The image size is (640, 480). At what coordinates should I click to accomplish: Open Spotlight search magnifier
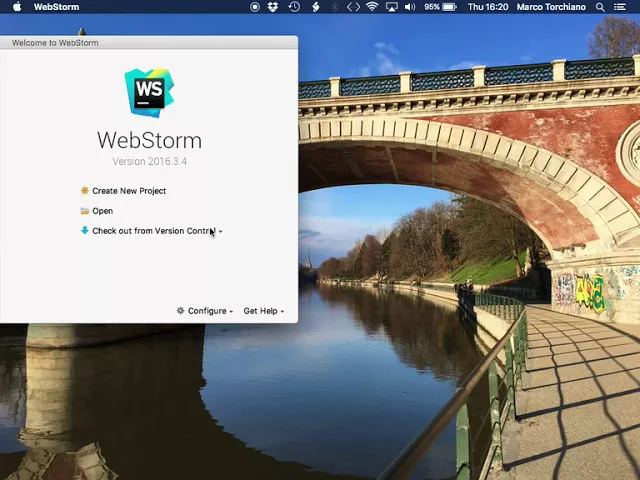click(600, 7)
